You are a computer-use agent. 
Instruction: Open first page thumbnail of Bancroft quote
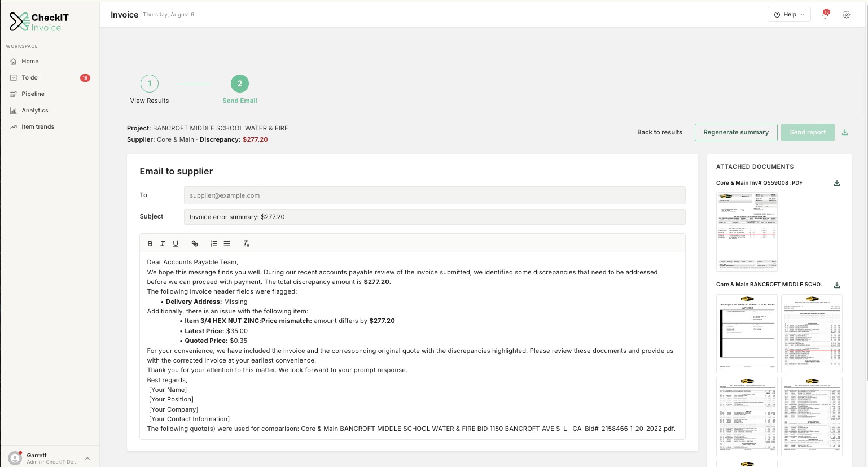tap(747, 334)
